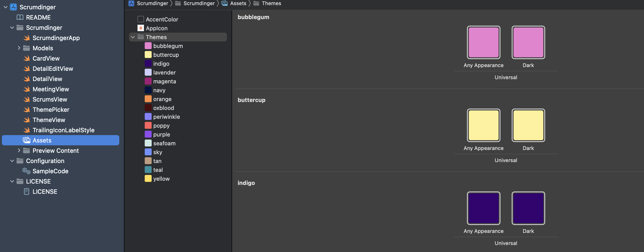Select the indigo Dark color well
644x252 pixels.
(x=528, y=208)
